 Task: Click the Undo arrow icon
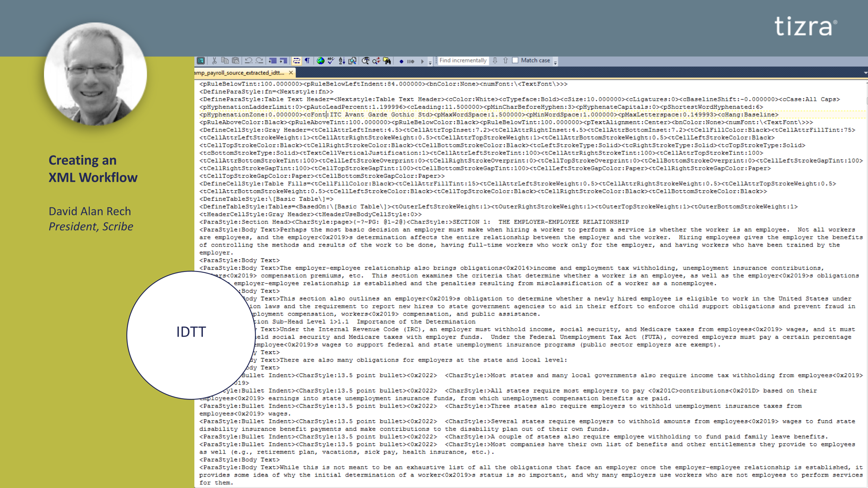click(249, 61)
